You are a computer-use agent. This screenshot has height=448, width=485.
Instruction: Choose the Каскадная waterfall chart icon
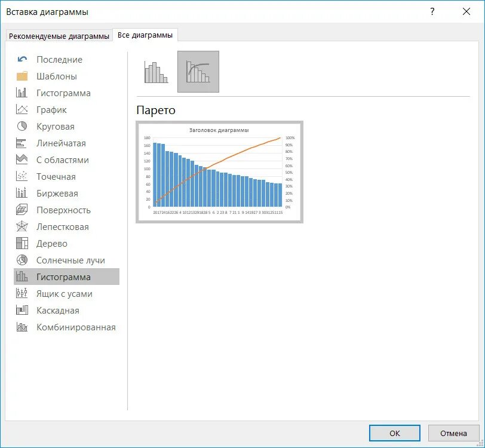point(22,310)
